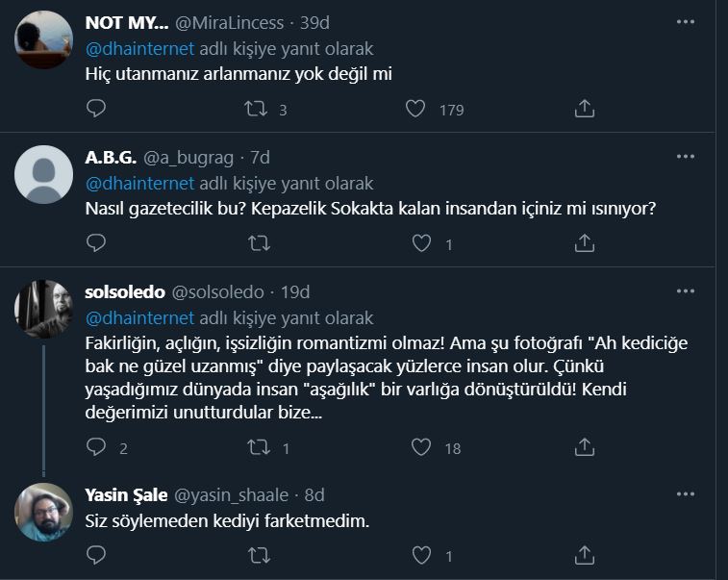Open the @dhainternet mention in A.B.G.'s reply
Screen dimensions: 728x580
point(140,183)
